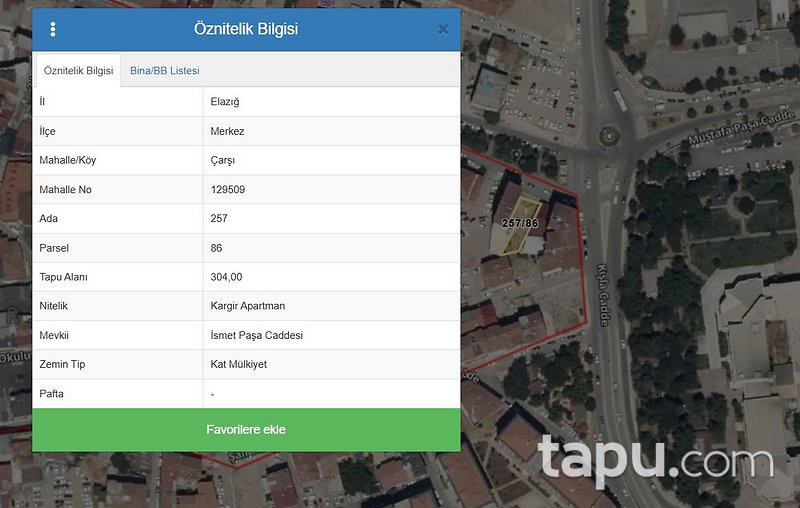This screenshot has width=800, height=508.
Task: Select the Tapu Alanı value 304,00
Action: [226, 277]
